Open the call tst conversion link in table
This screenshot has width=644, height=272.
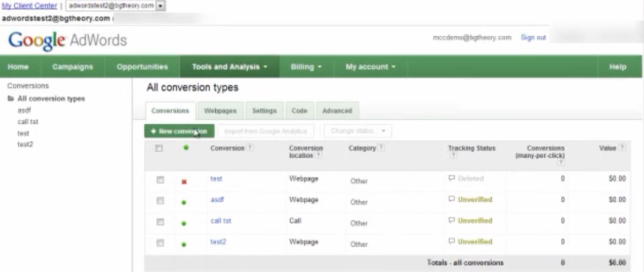pyautogui.click(x=221, y=221)
